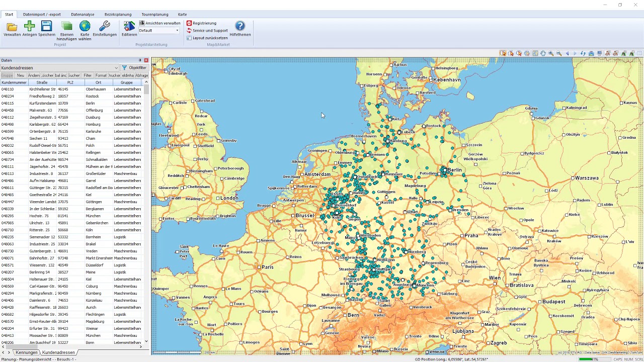Click the map print icon
This screenshot has width=644, height=362.
591,53
